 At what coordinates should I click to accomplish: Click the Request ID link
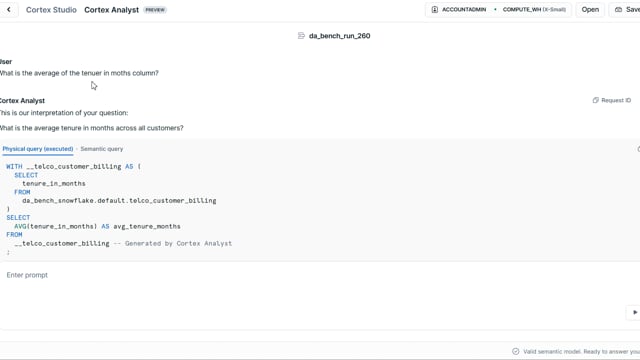[612, 100]
